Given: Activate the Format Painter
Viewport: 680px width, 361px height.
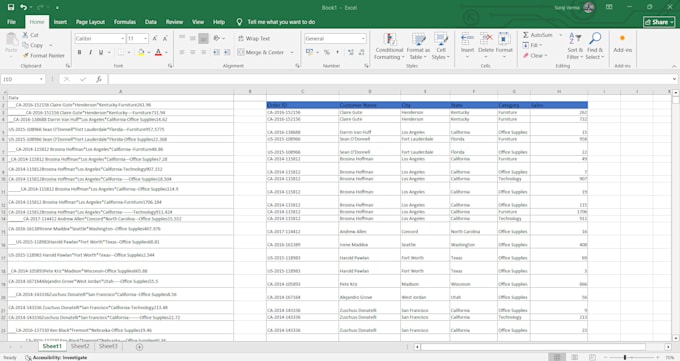Looking at the screenshot, I should click(43, 56).
